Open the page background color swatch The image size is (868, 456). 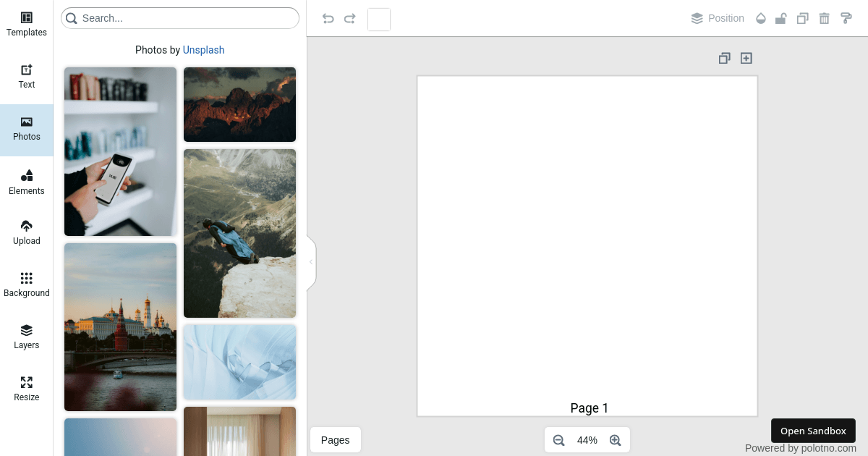pyautogui.click(x=379, y=20)
